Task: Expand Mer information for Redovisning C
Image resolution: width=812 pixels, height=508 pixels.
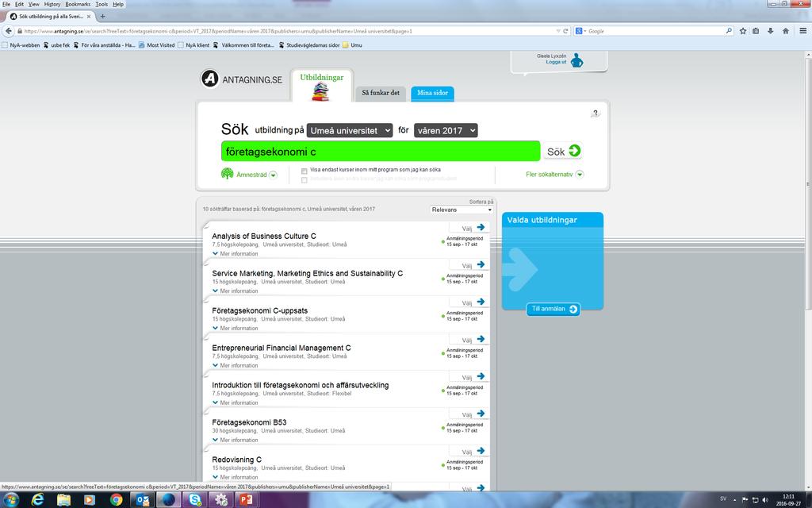Action: 235,477
